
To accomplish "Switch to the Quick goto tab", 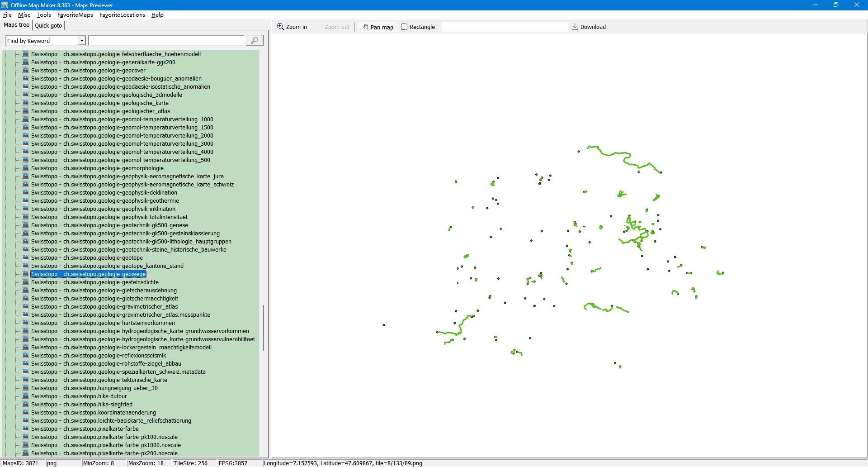I will pos(48,25).
